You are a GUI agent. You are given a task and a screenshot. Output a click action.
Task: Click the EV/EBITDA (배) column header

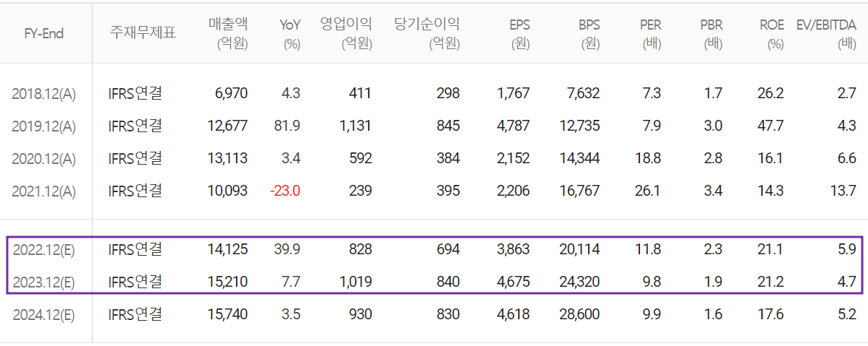pyautogui.click(x=826, y=33)
